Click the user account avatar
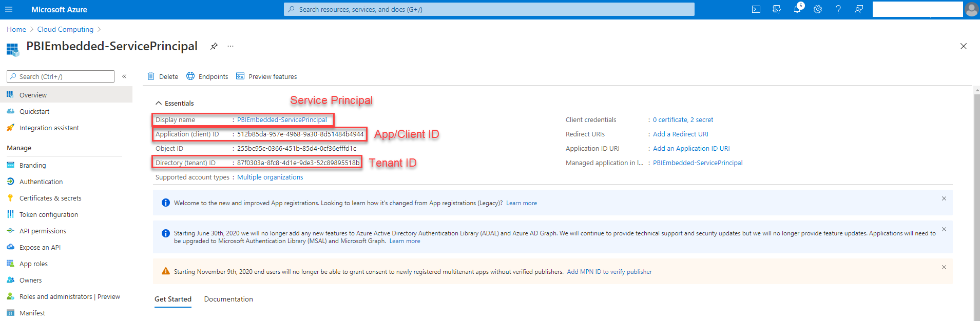This screenshot has height=321, width=980. coord(971,9)
